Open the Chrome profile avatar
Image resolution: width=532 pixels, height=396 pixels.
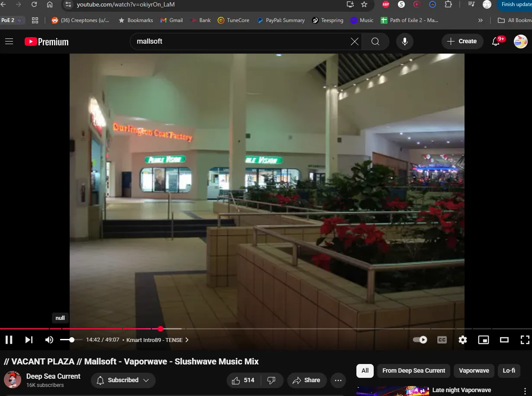click(487, 4)
